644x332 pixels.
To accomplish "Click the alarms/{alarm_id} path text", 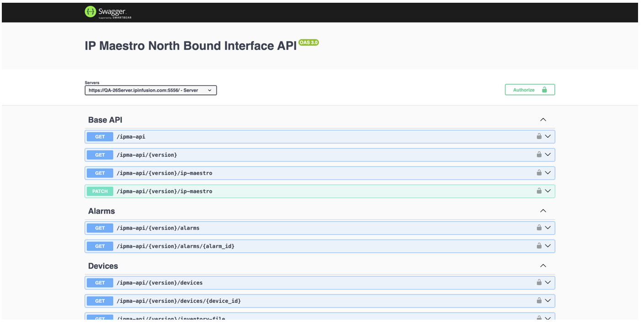I will (176, 246).
